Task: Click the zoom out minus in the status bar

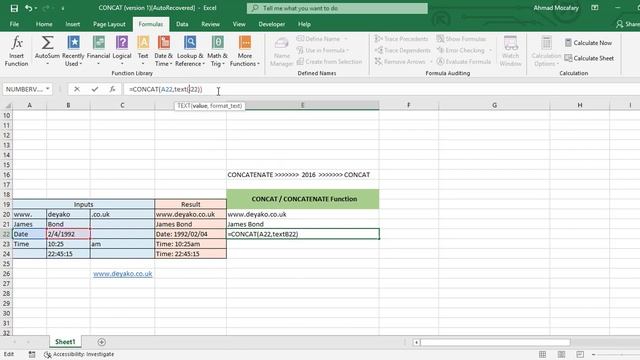Action: (593, 354)
